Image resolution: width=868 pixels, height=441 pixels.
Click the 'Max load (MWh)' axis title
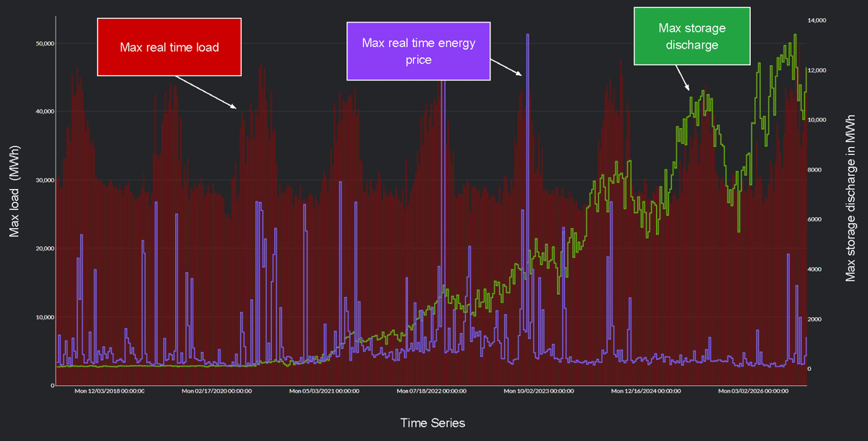pyautogui.click(x=14, y=192)
